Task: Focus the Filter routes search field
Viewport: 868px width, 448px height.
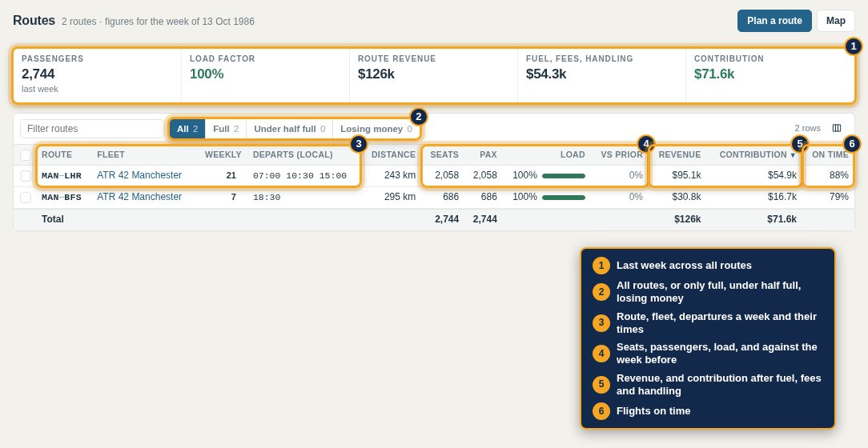Action: click(x=92, y=129)
